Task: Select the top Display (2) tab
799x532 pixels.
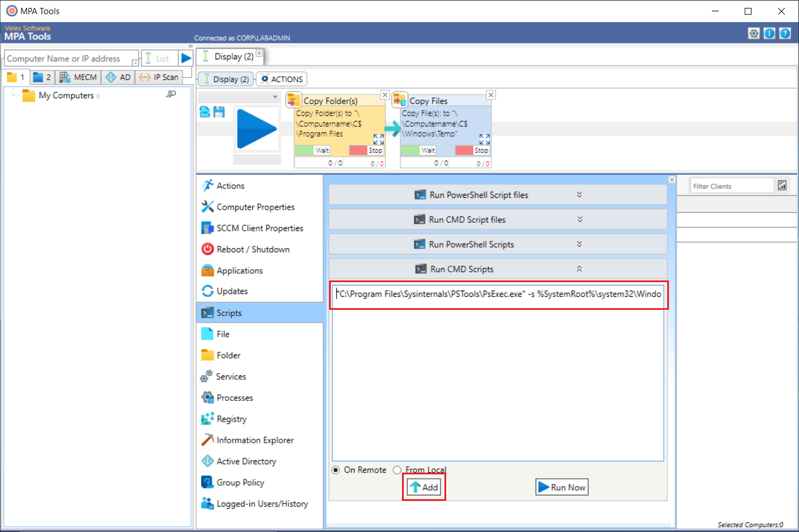Action: tap(229, 57)
